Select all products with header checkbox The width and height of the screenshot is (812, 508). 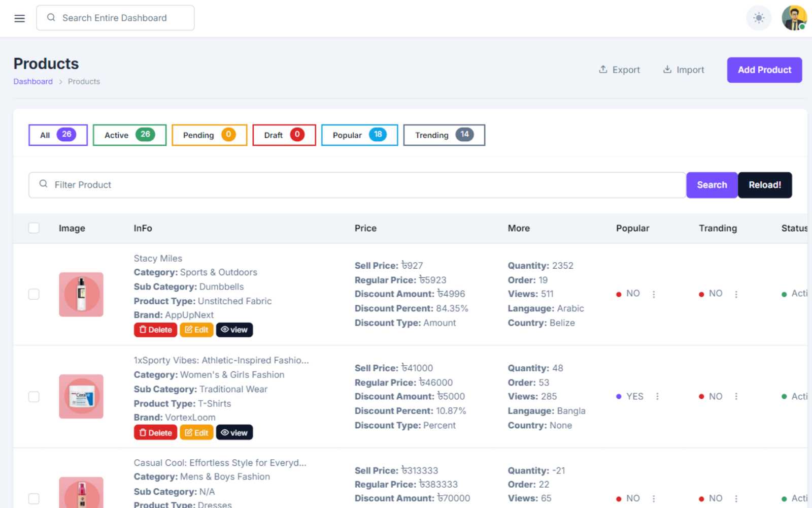click(34, 228)
